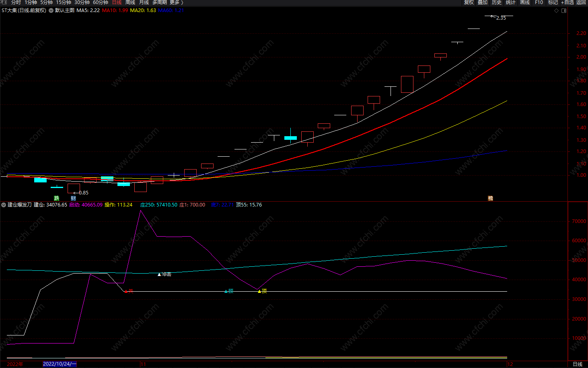Expand the 更多 more periods menu
This screenshot has height=368, width=588.
click(176, 2)
